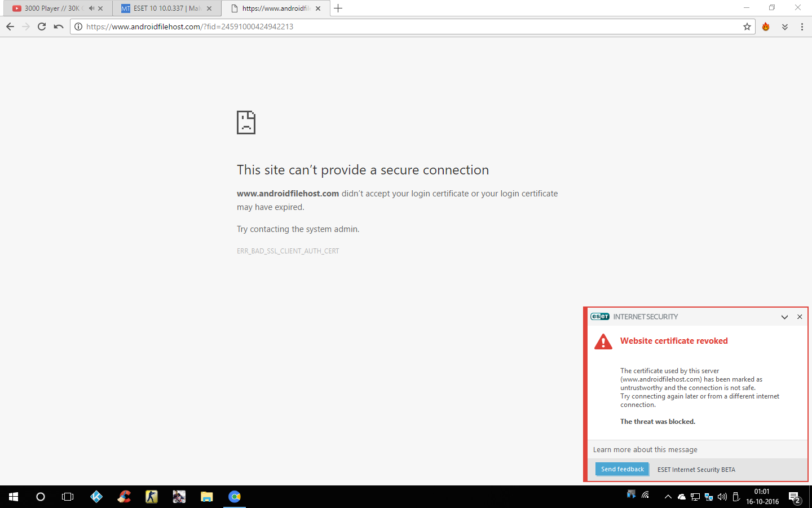Open OneDrive cloud tray icon
This screenshot has height=508, width=812.
(x=682, y=497)
